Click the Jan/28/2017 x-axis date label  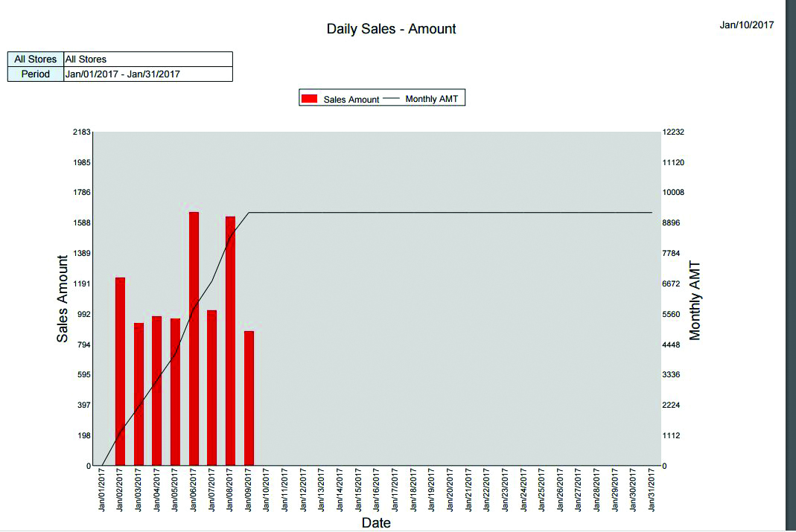(596, 490)
